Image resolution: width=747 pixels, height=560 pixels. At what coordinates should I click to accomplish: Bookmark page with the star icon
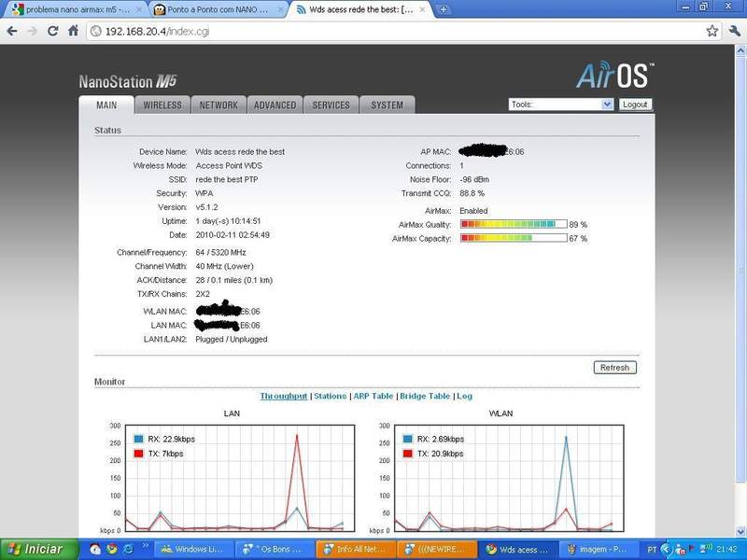point(712,32)
